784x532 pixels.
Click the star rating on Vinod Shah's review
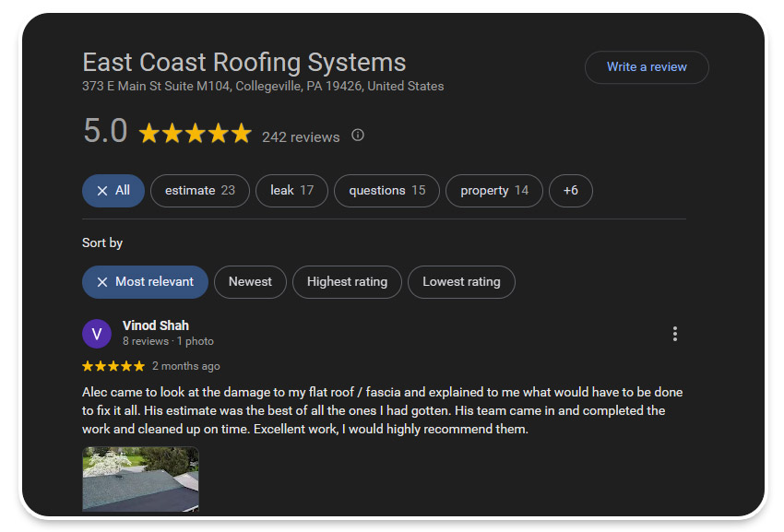tap(113, 366)
